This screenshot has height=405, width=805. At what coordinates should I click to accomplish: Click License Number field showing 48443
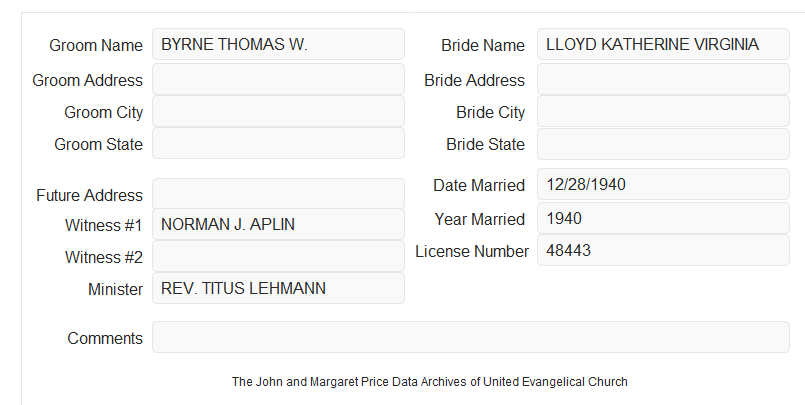[x=663, y=250]
